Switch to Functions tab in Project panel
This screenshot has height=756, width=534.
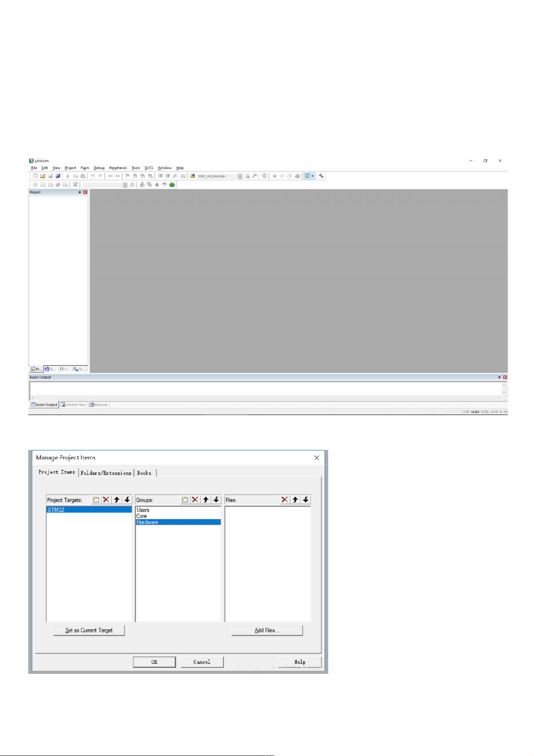point(65,369)
